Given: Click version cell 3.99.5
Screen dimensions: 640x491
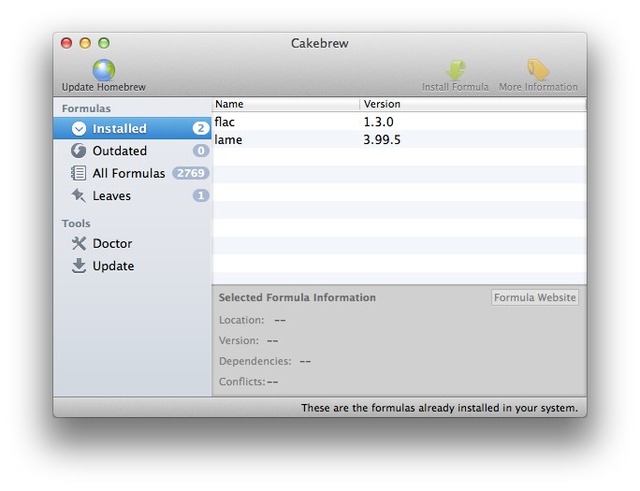Looking at the screenshot, I should click(x=382, y=140).
